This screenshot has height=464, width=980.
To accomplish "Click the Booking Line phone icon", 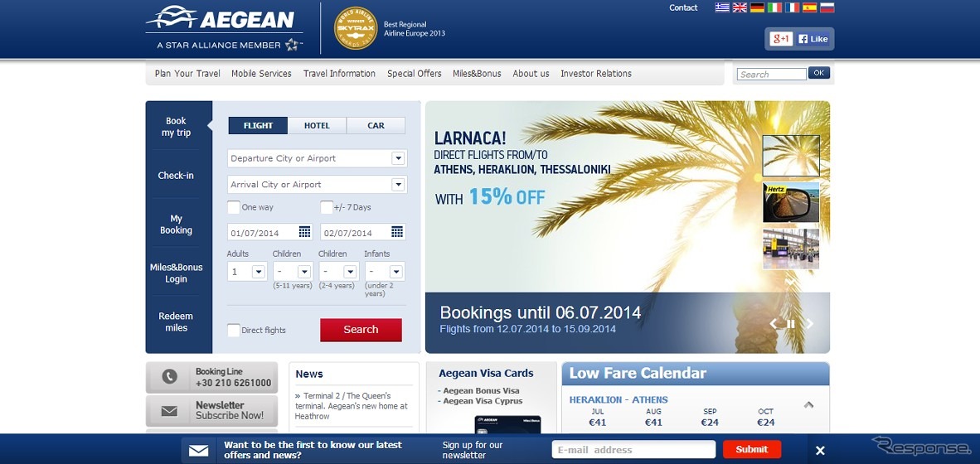I will [x=169, y=376].
